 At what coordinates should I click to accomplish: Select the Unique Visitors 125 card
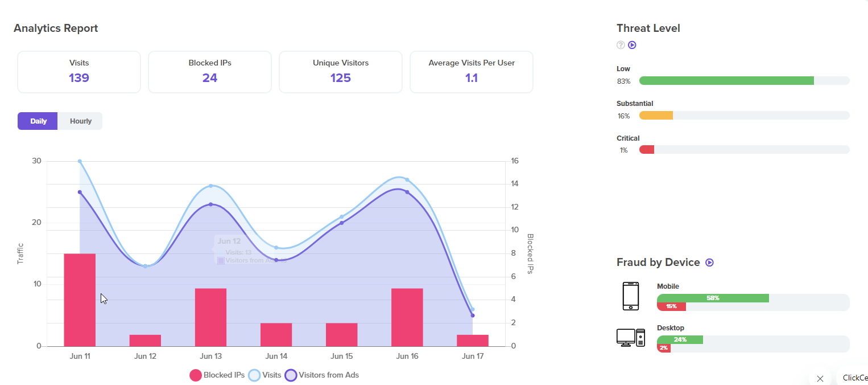tap(341, 72)
